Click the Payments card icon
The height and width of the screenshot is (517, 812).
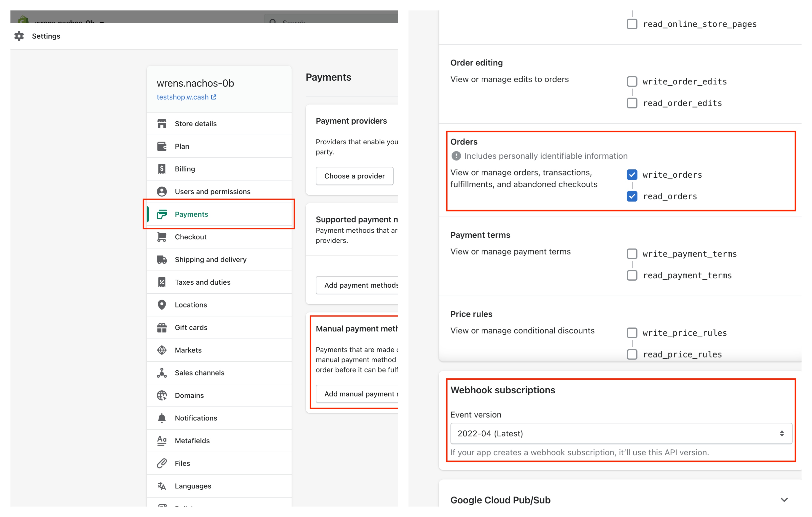click(162, 214)
